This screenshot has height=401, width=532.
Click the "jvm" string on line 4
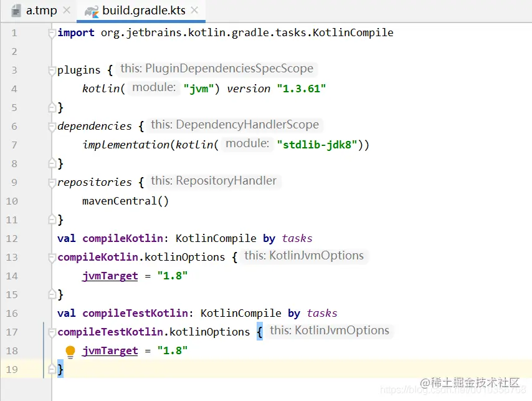[199, 89]
